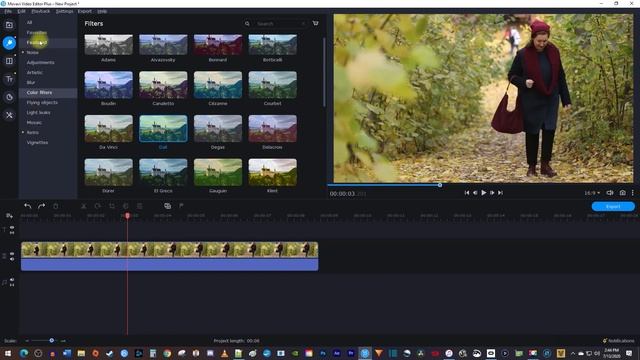640x360 pixels.
Task: Click the Add Track icon
Action: click(9, 216)
